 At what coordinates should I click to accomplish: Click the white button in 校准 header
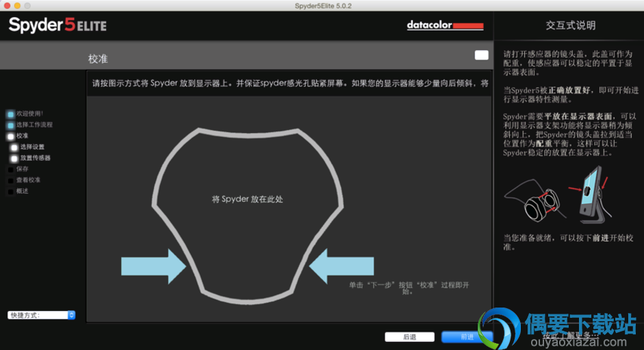481,55
